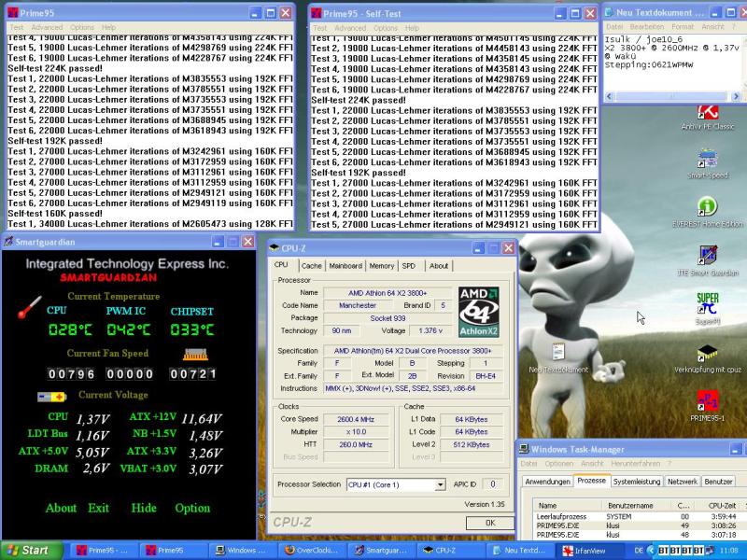Click Option in Smartguardian
747x560 pixels.
tap(192, 508)
